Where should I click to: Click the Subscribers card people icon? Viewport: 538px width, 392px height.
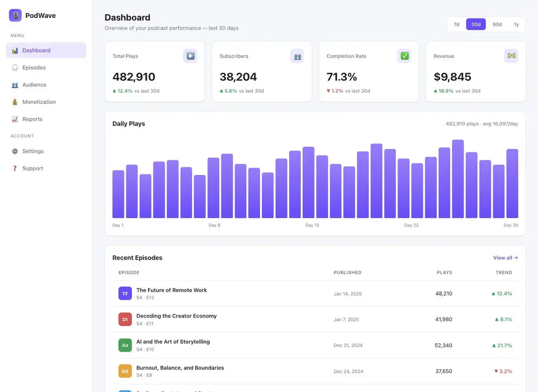297,56
